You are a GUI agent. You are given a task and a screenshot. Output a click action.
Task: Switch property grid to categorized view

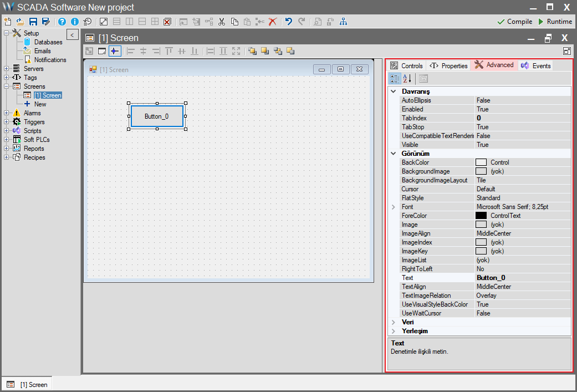[394, 79]
